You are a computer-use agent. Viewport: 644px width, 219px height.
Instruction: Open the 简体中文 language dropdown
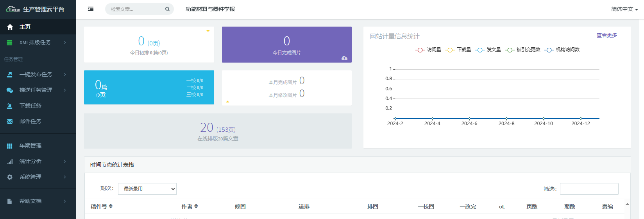pyautogui.click(x=624, y=9)
